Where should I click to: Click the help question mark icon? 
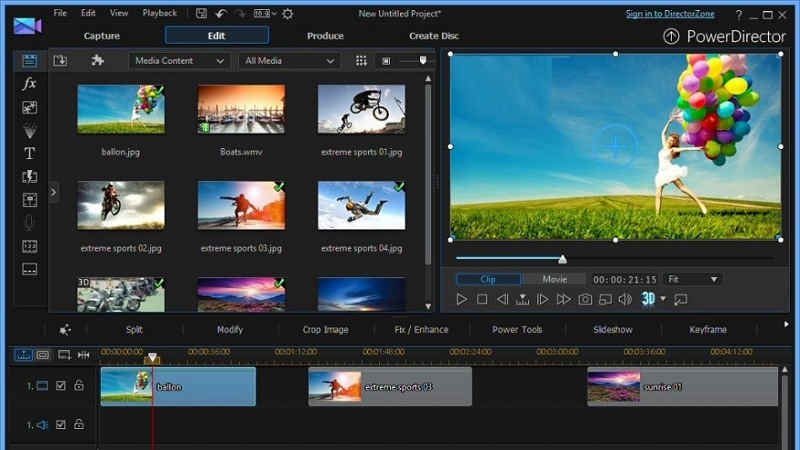pyautogui.click(x=738, y=15)
